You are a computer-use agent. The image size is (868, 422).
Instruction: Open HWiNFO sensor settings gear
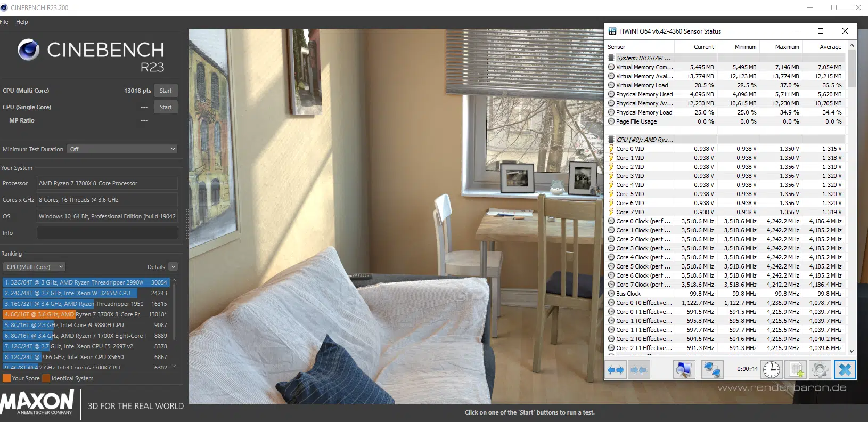(x=820, y=370)
